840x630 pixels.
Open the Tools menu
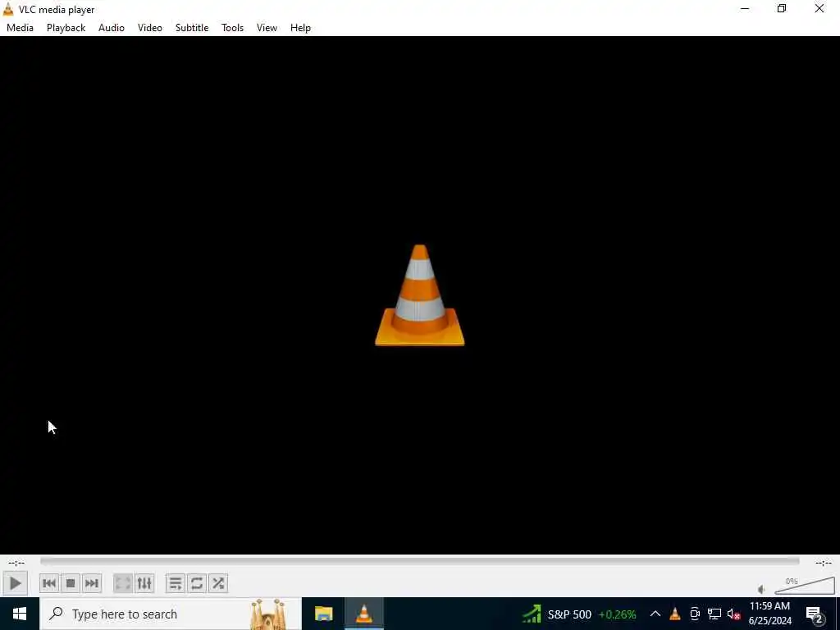coord(232,28)
